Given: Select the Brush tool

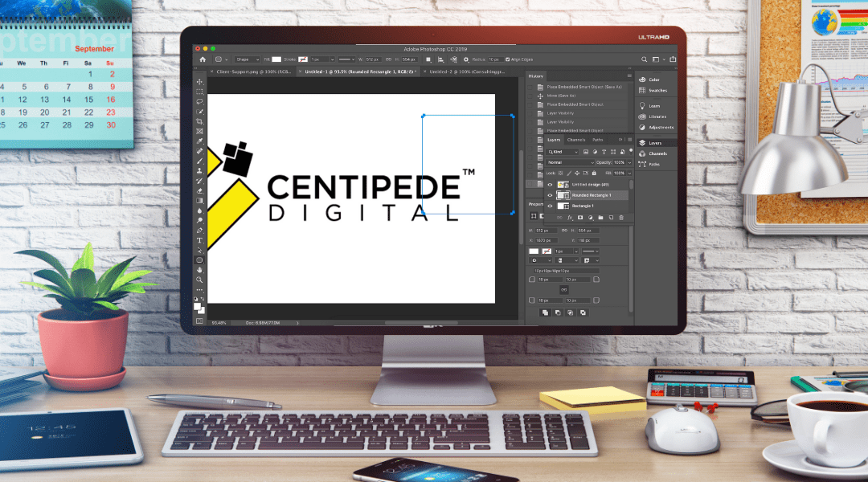Looking at the screenshot, I should (x=199, y=161).
